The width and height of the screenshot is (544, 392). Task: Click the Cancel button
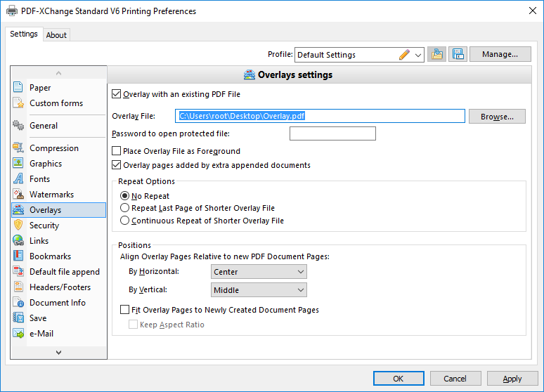click(455, 379)
